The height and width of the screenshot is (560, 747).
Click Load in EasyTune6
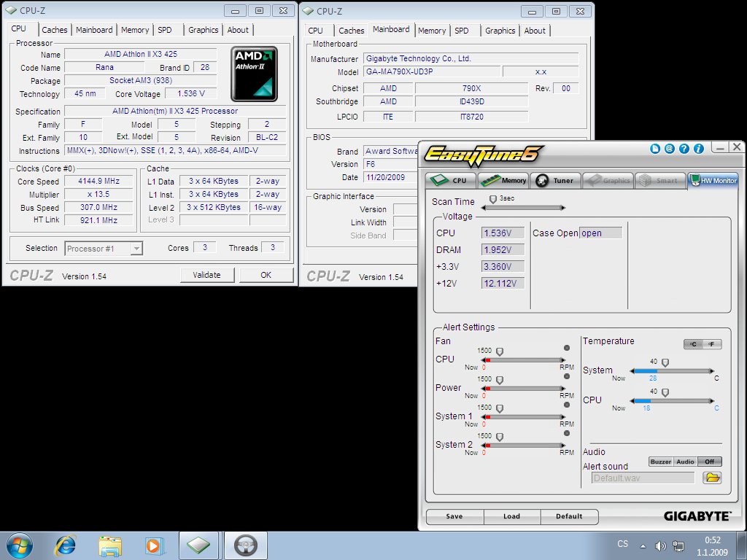[x=511, y=516]
